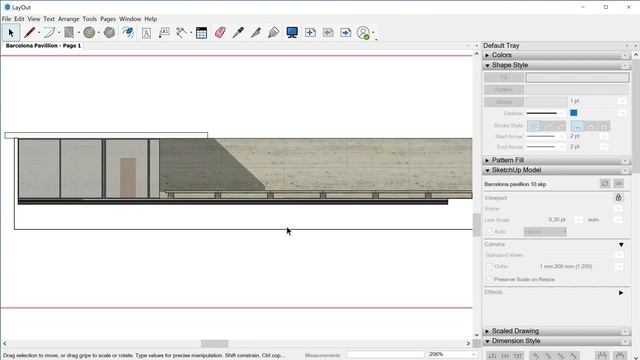
Task: Relink the Barcelona pavilion model file
Action: coord(619,184)
